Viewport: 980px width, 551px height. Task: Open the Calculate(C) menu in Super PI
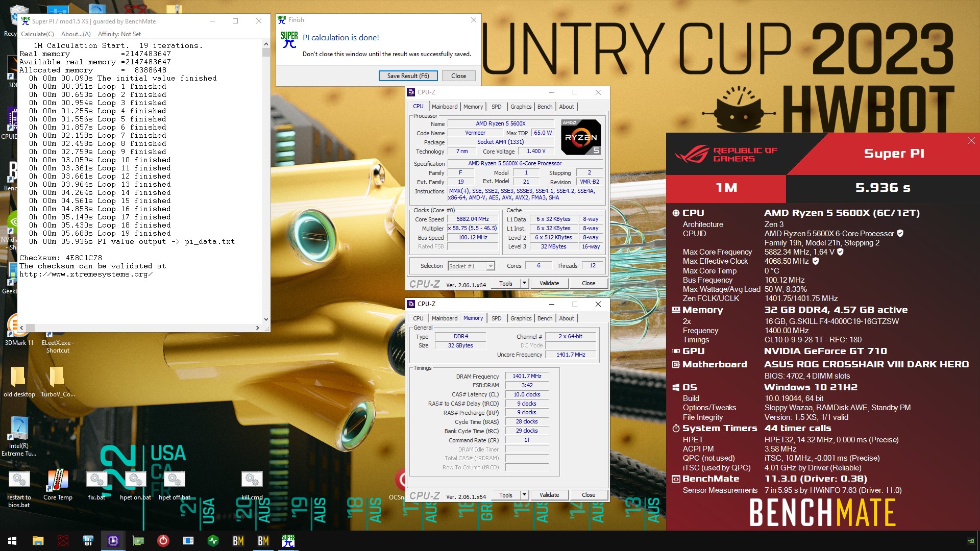[37, 34]
